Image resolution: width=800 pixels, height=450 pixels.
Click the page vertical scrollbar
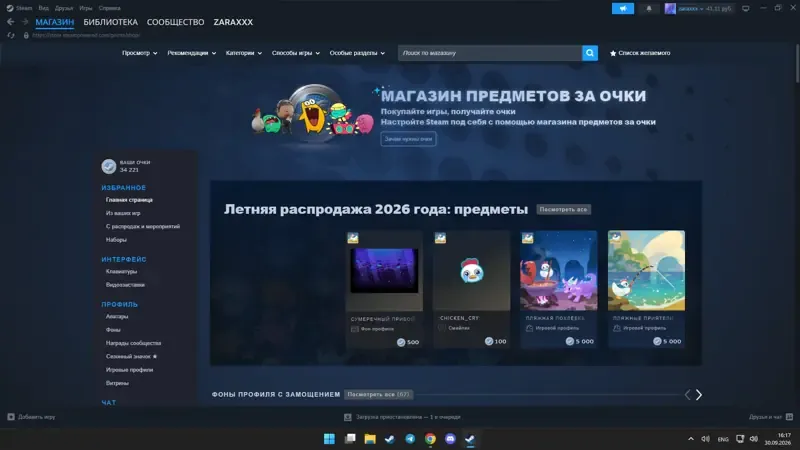tap(797, 64)
